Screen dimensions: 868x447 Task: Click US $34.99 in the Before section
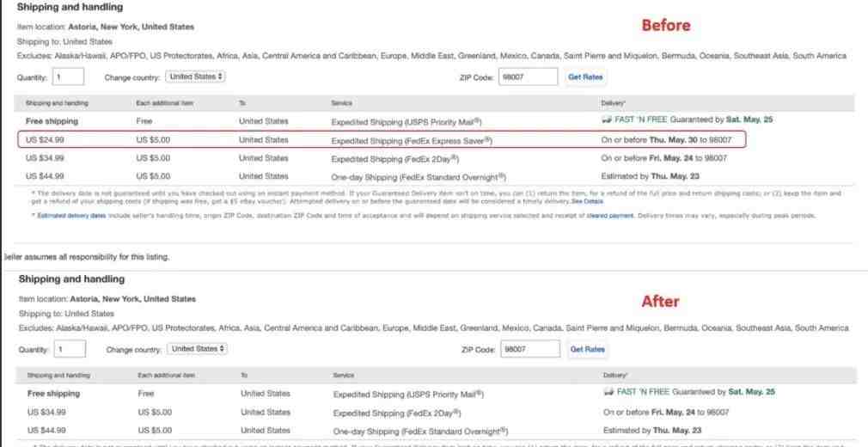tap(45, 158)
